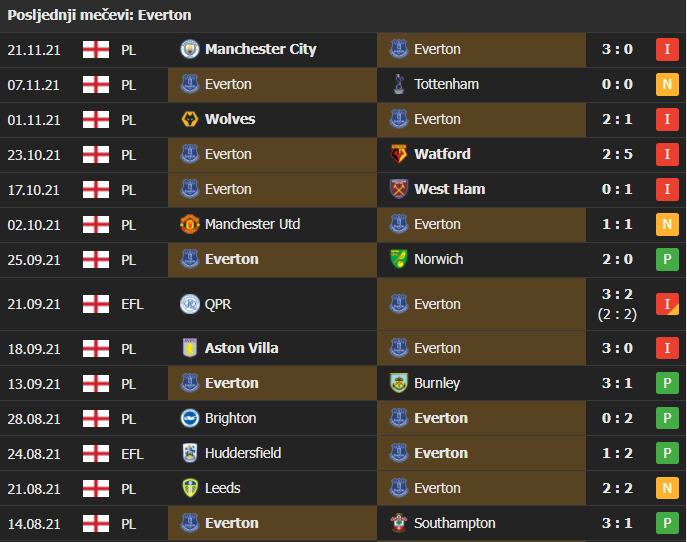Screen dimensions: 687x542
Task: Click the QPR club crest icon
Action: coord(190,304)
